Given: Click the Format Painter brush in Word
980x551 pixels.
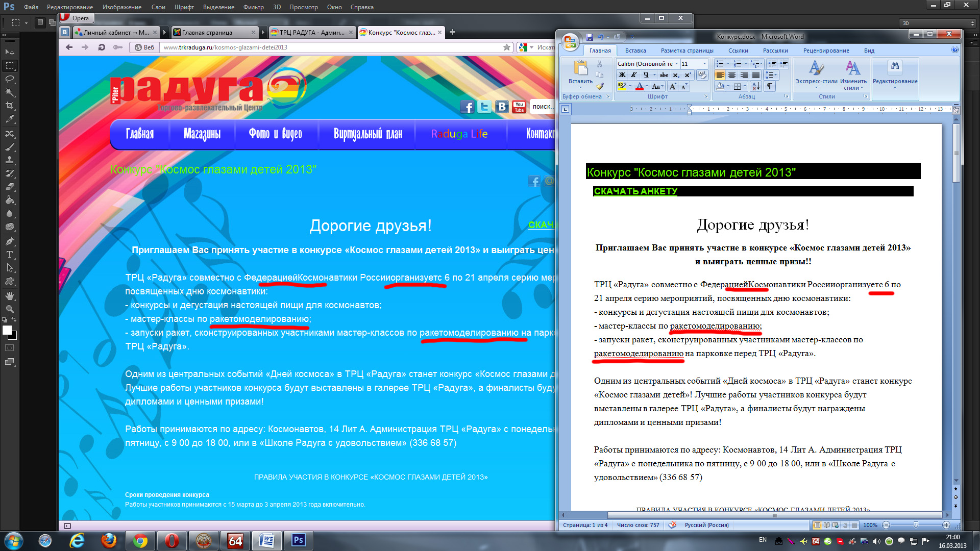Looking at the screenshot, I should click(600, 86).
